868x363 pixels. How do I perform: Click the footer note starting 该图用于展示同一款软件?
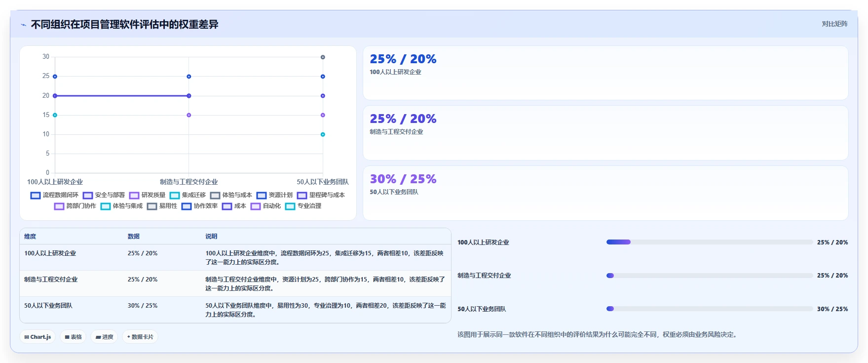click(x=598, y=335)
